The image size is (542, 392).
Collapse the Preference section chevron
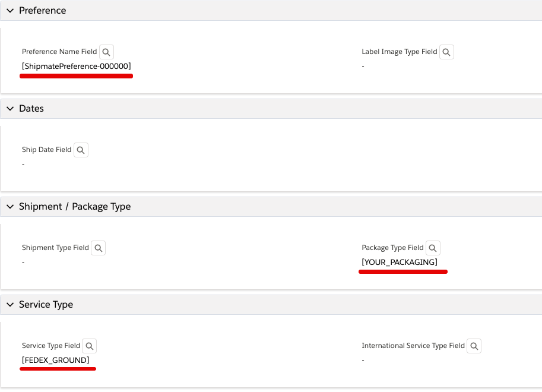point(10,11)
